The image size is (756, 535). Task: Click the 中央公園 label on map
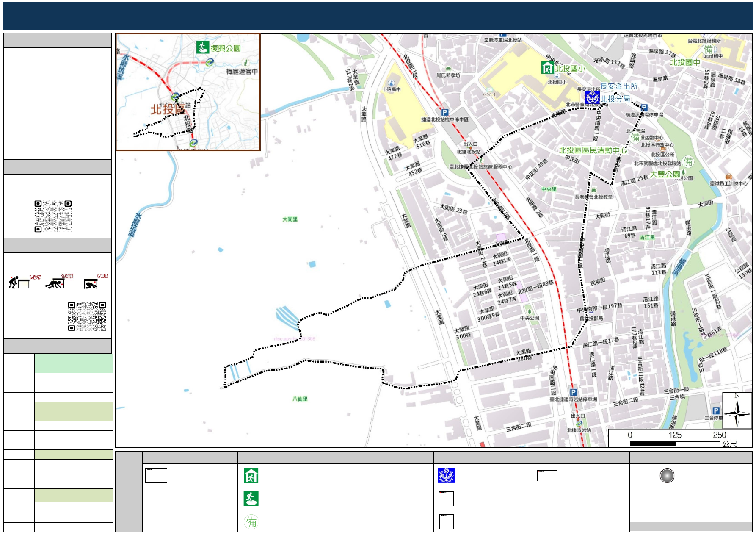pos(530,318)
